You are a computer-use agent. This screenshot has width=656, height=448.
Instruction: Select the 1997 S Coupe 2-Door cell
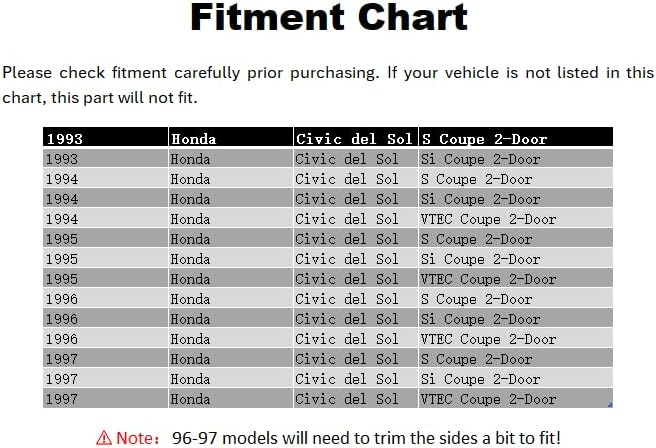point(516,359)
